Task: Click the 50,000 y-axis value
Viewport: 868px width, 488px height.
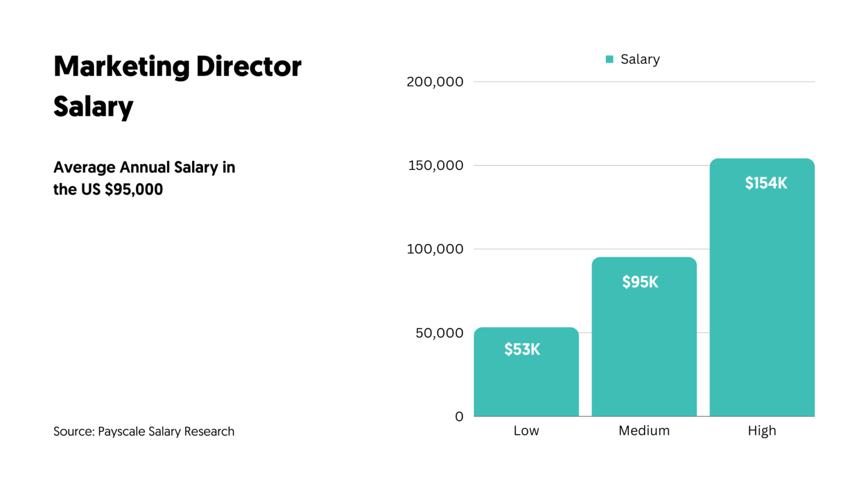Action: click(439, 333)
